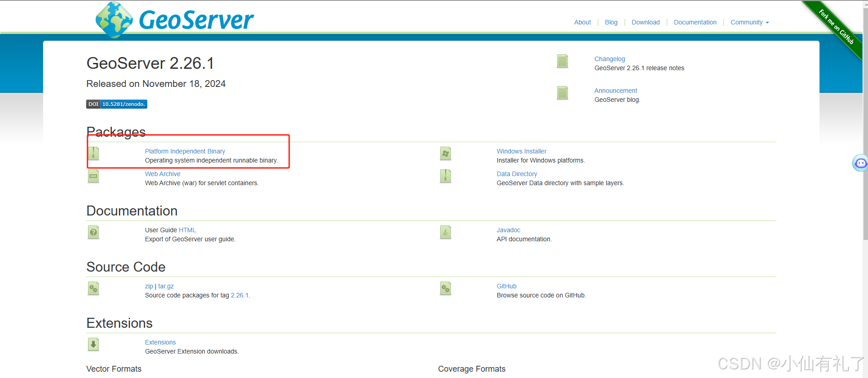Select 'Web Archive (war) for servlet containers.' text

202,183
